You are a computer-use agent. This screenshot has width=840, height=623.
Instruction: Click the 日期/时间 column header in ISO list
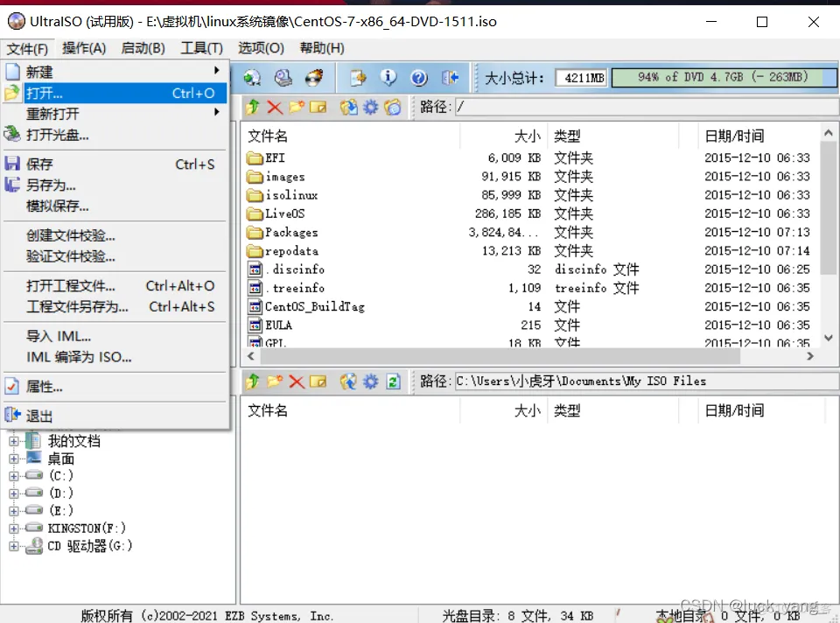pos(734,136)
